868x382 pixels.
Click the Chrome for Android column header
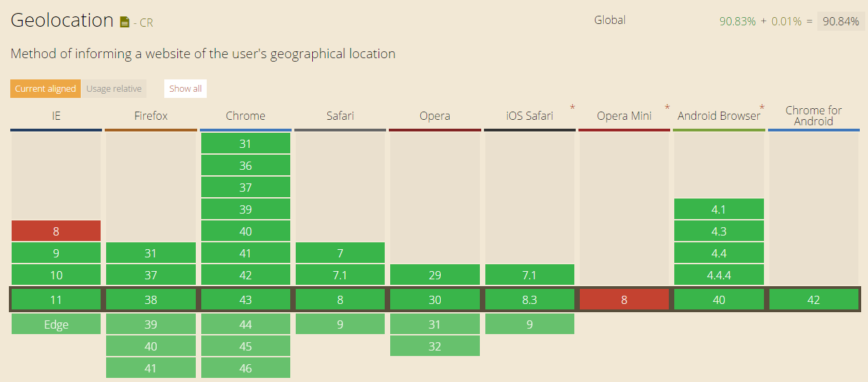813,116
